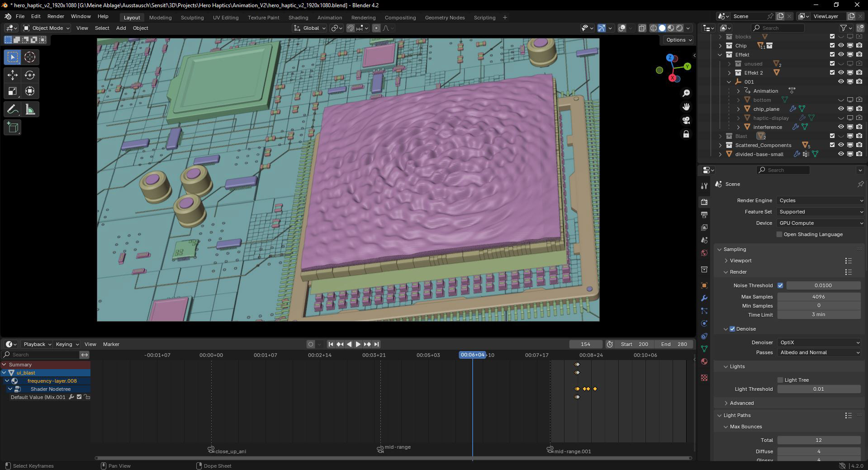Click the zoom viewport gizmo icon

point(686,93)
